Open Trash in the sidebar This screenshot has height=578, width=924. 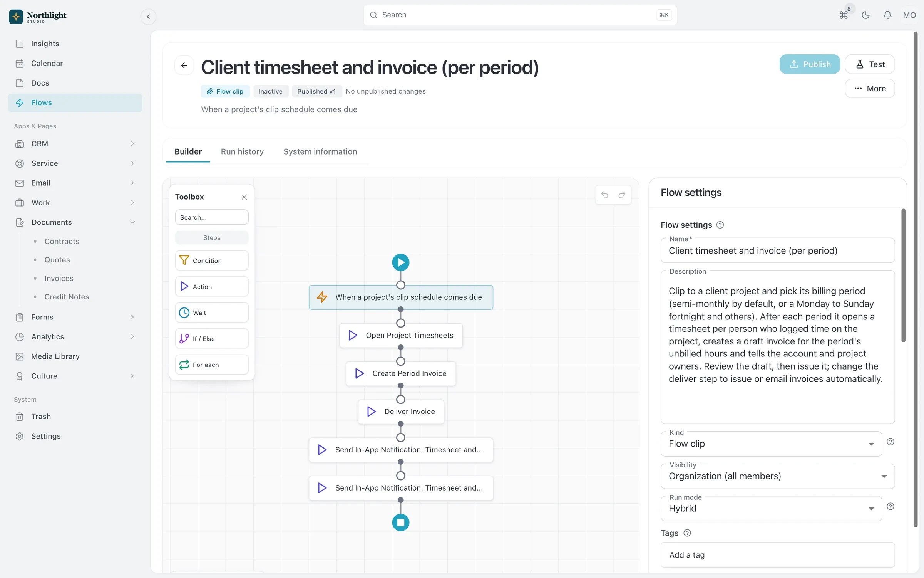(75, 417)
